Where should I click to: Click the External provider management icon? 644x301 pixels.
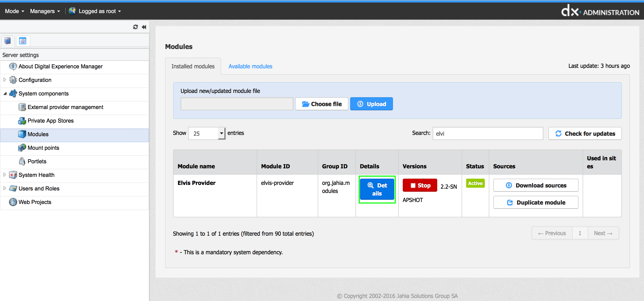point(22,107)
